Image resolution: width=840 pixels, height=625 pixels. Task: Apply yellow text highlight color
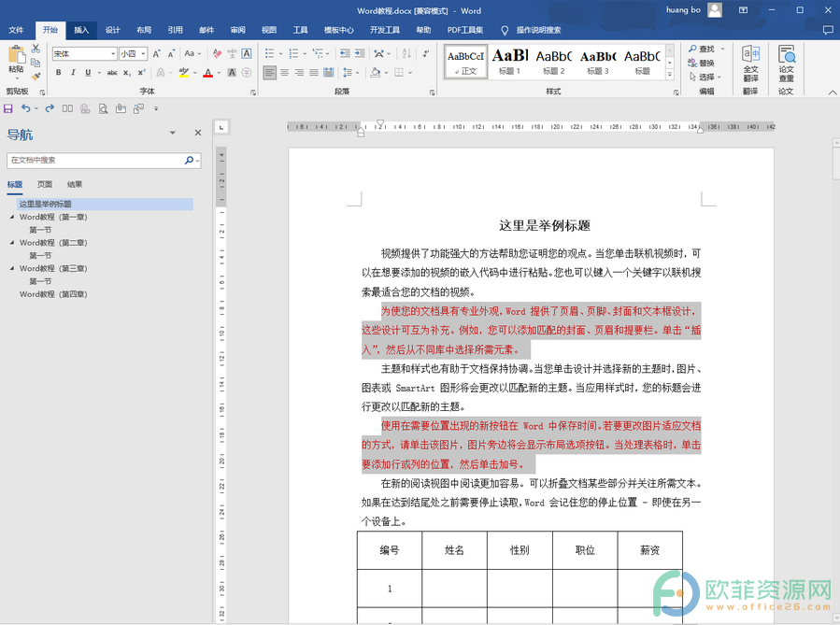pos(184,72)
